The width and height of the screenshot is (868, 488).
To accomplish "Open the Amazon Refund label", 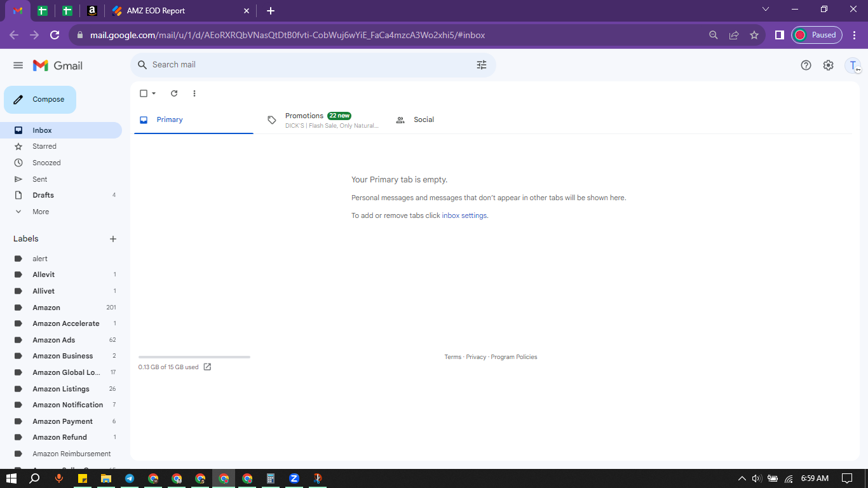I will (x=61, y=437).
